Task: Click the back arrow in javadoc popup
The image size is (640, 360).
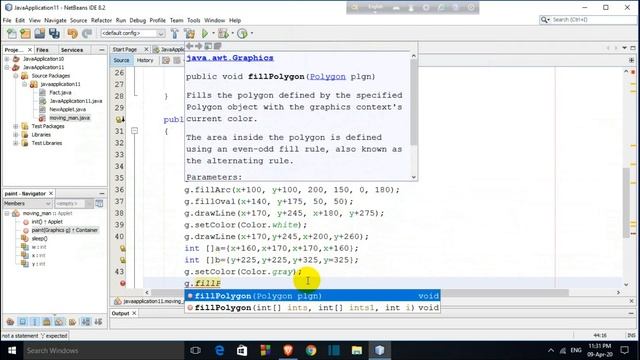Action: (189, 46)
